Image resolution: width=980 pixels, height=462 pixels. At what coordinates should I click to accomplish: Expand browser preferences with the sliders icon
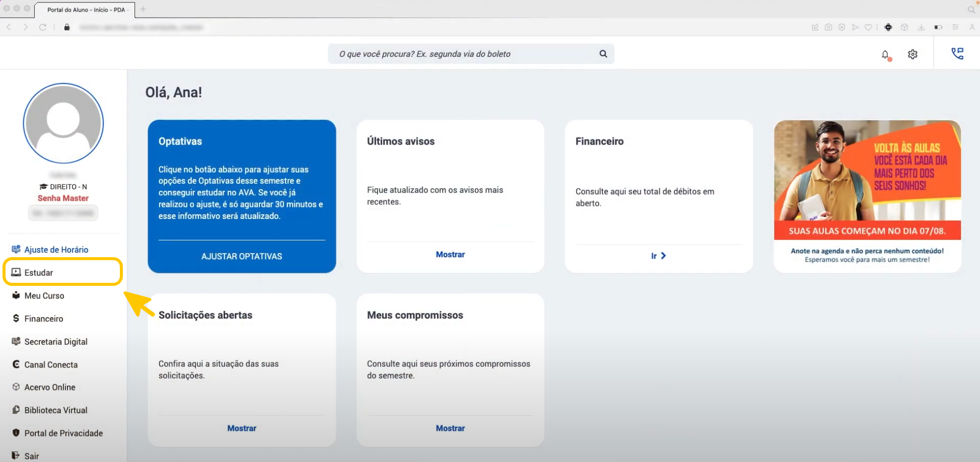pos(955,27)
